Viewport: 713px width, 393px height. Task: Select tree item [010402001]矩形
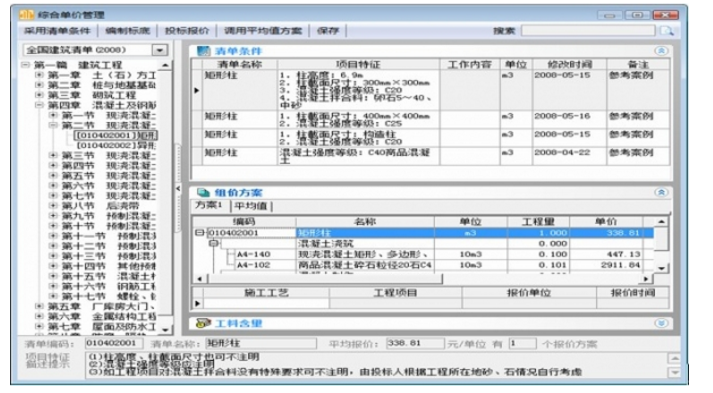(x=115, y=136)
